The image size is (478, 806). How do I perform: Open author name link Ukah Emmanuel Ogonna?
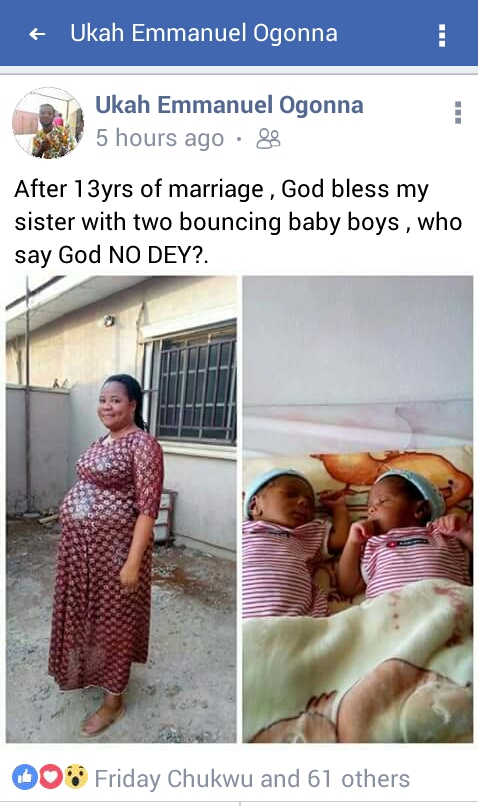[x=229, y=105]
